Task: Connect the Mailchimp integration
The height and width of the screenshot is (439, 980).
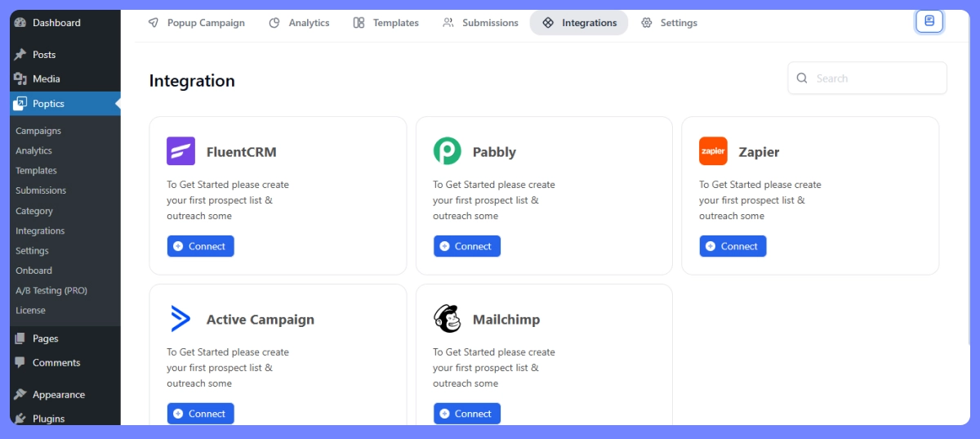Action: coord(466,414)
